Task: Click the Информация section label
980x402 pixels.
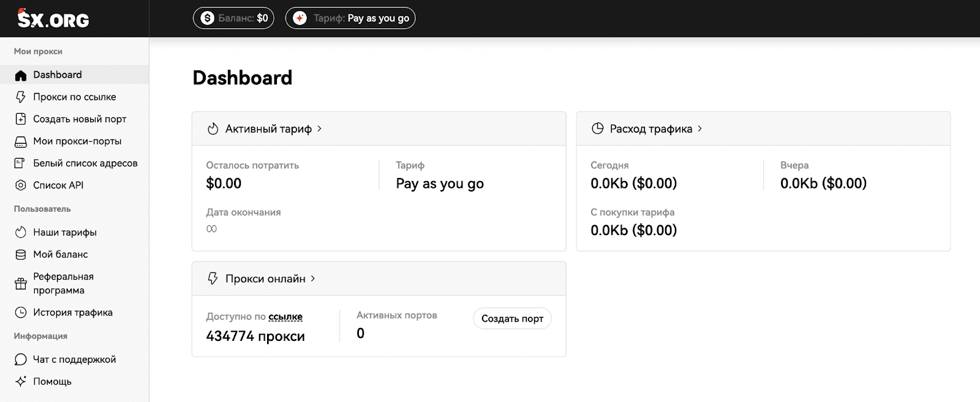Action: coord(40,336)
